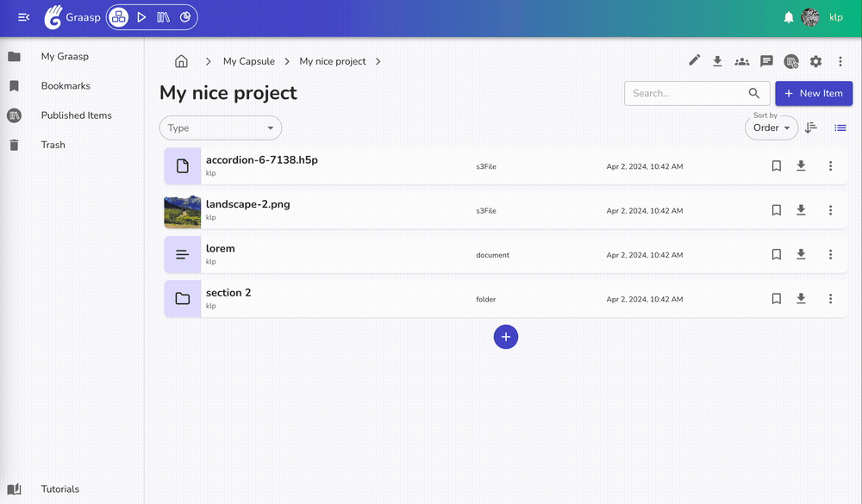Open the chat comments icon
The width and height of the screenshot is (862, 504).
766,61
